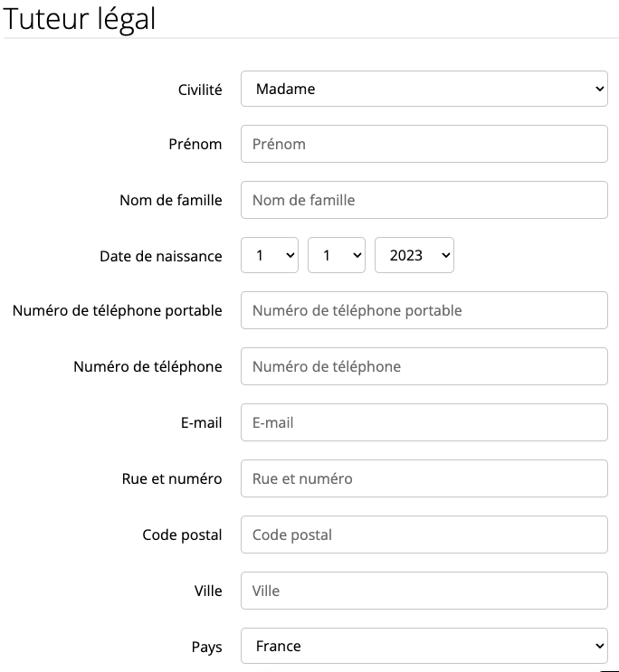Focus the Prénom input field
This screenshot has width=619, height=672.
click(x=424, y=144)
